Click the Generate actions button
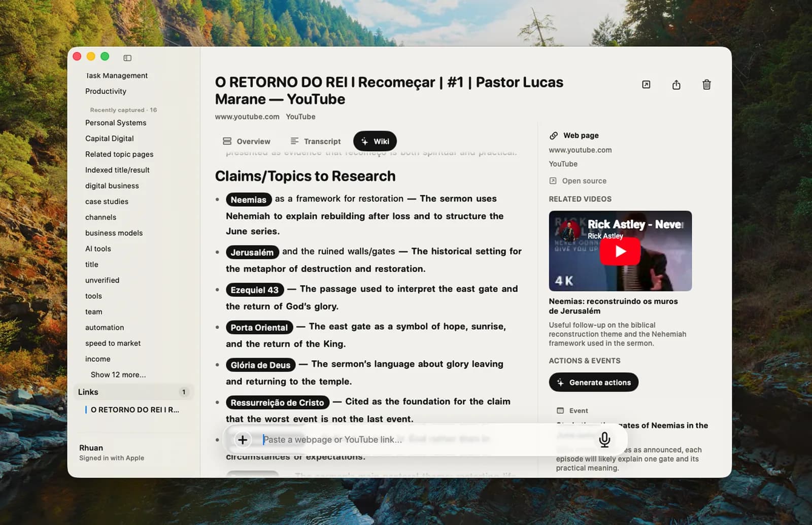 click(x=594, y=382)
